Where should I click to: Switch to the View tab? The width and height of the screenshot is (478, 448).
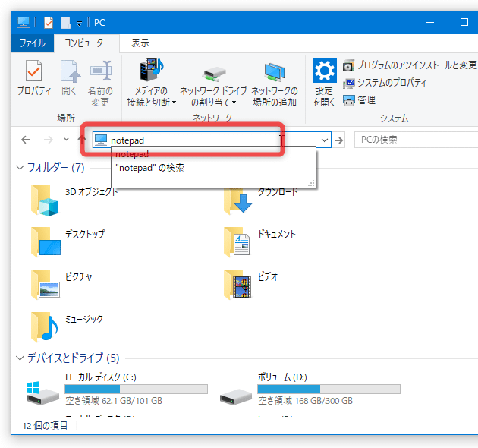(x=140, y=43)
